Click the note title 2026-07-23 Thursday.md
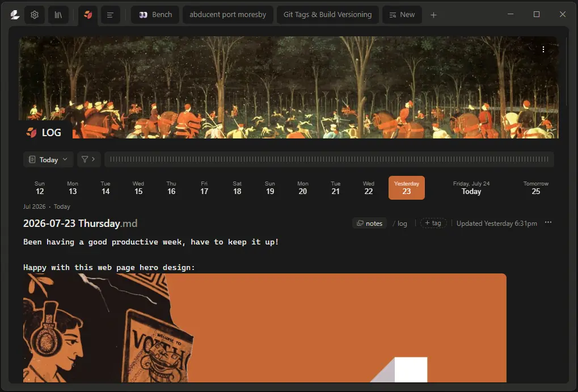This screenshot has width=578, height=392. 80,223
